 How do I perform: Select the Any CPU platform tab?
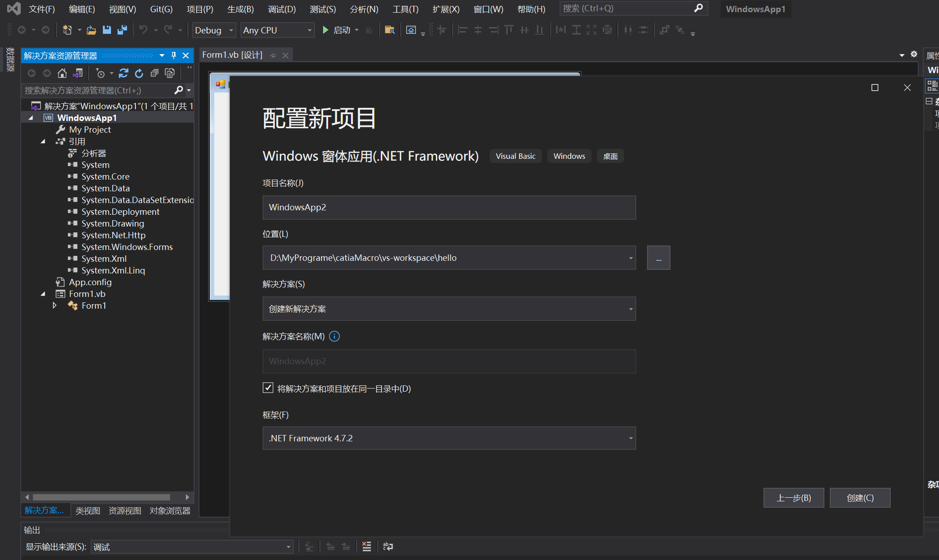coord(277,30)
